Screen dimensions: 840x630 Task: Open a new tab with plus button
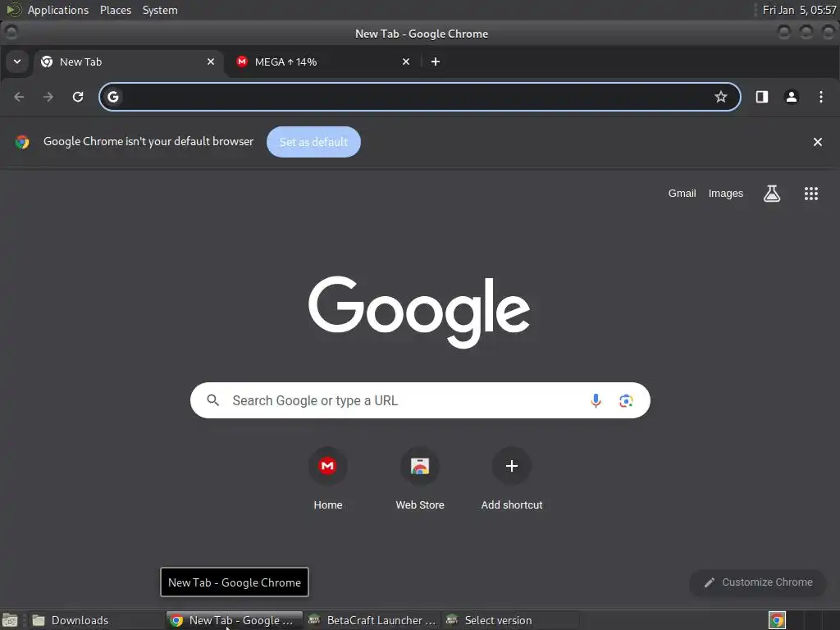pyautogui.click(x=436, y=62)
